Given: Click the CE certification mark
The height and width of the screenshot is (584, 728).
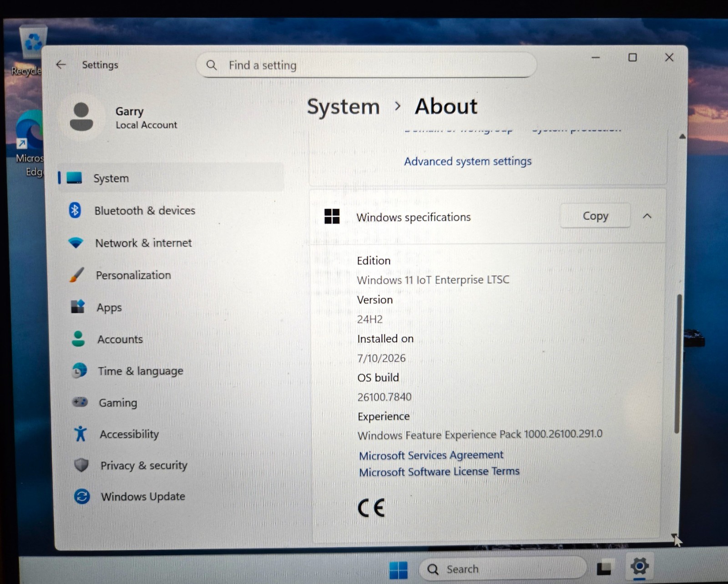Looking at the screenshot, I should pyautogui.click(x=371, y=508).
